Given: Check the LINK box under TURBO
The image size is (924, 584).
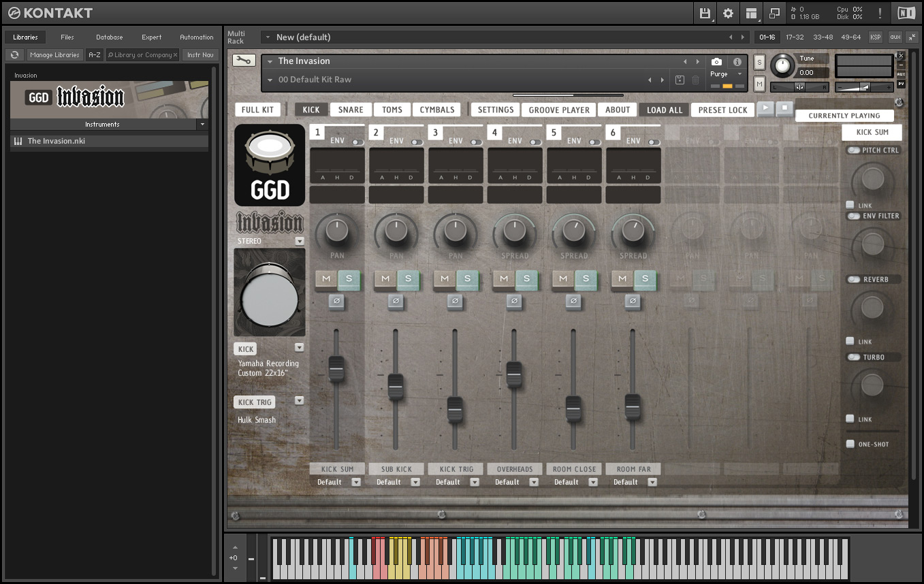Looking at the screenshot, I should tap(850, 419).
